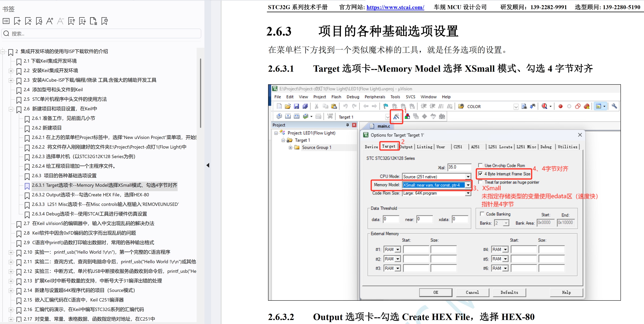Select Source Group 1 in Project tree

pyautogui.click(x=316, y=148)
